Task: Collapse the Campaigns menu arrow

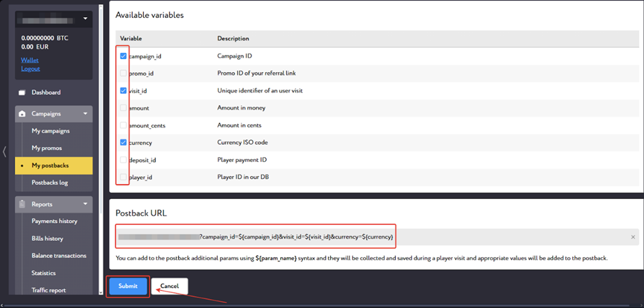Action: 85,114
